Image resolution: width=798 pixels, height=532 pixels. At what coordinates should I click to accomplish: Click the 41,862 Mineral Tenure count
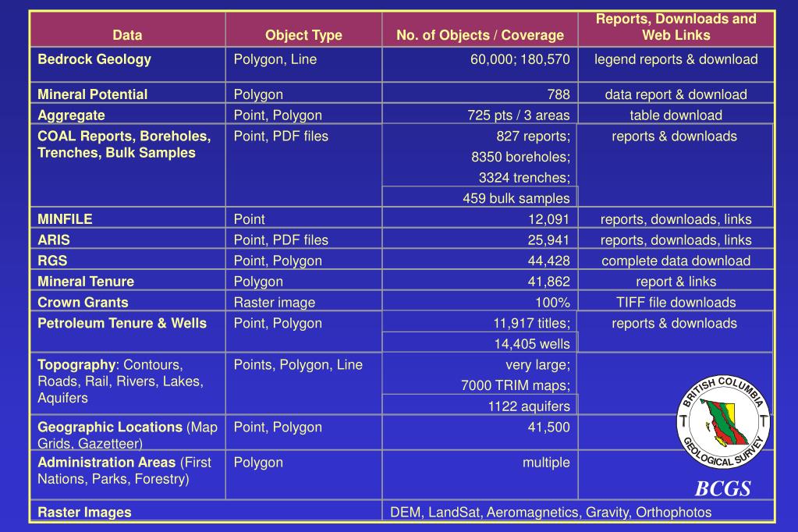click(x=548, y=282)
